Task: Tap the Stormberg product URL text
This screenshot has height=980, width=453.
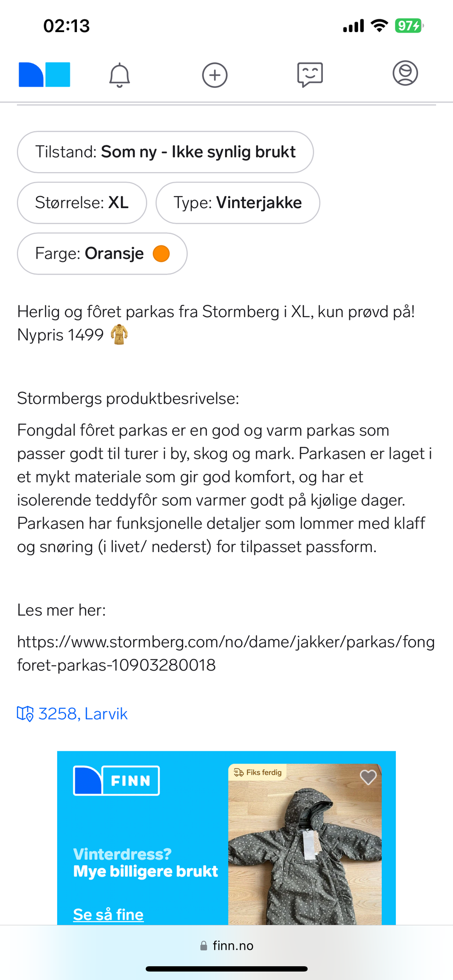Action: point(226,653)
